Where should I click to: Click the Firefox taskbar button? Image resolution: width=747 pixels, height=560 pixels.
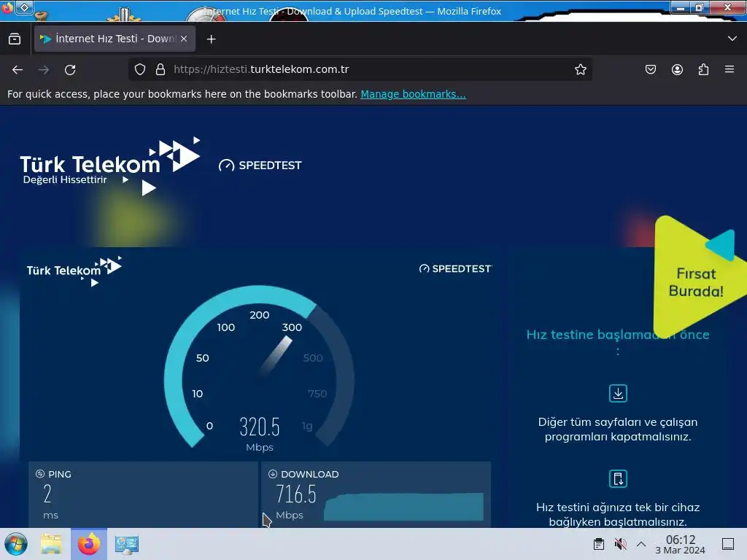point(89,544)
